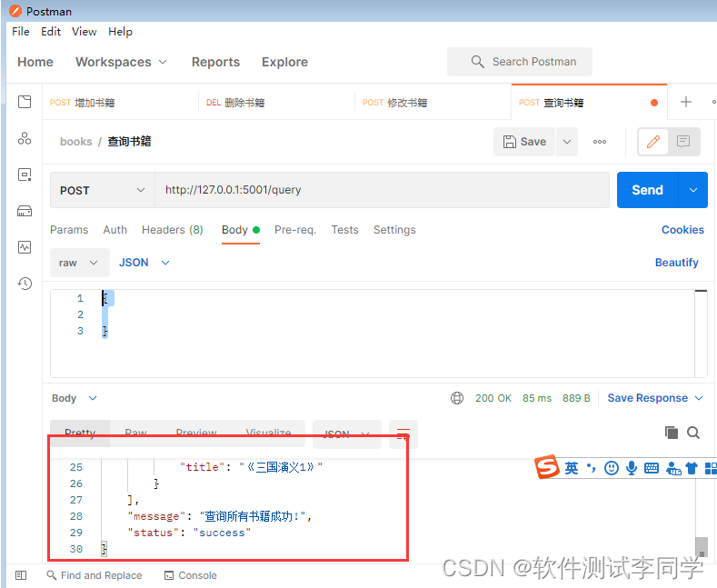Open the Cookies link
717x588 pixels.
pos(682,230)
